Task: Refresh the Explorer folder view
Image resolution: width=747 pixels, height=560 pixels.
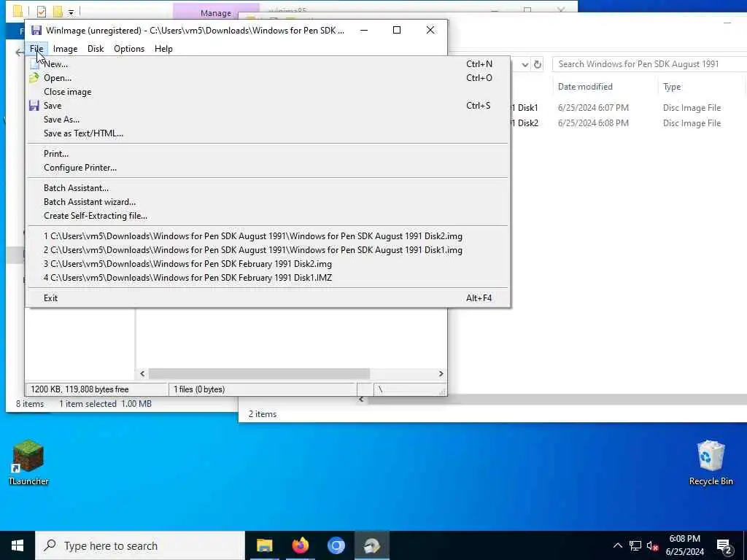Action: point(538,64)
